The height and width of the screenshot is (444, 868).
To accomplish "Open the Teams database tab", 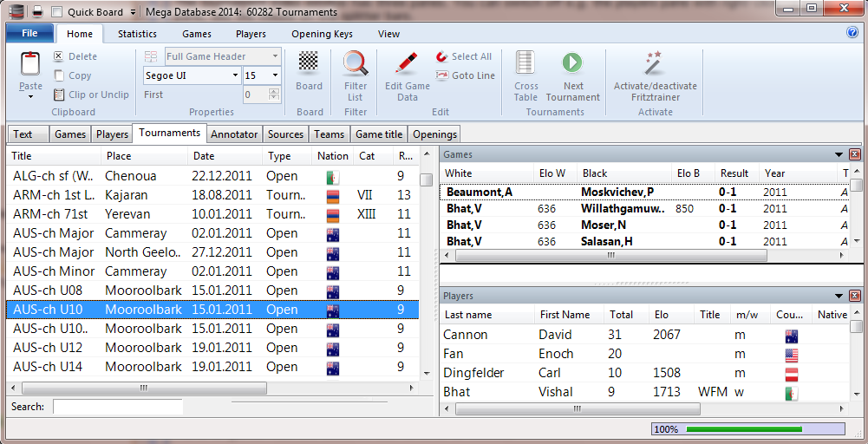I will [330, 134].
